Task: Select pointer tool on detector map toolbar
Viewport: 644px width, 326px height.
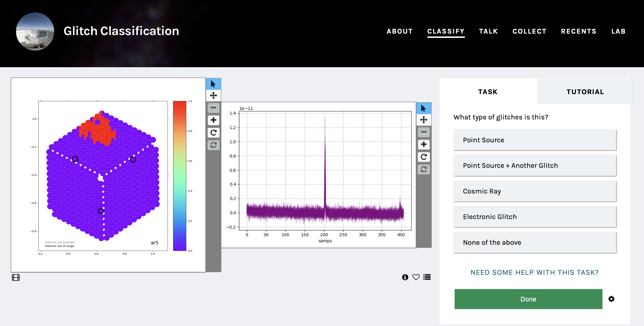Action: [213, 84]
